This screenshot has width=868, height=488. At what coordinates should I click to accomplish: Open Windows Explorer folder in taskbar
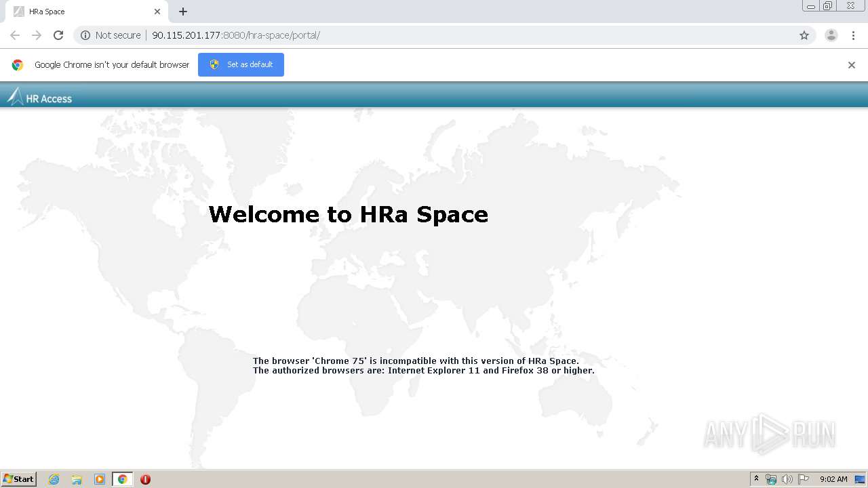click(77, 479)
